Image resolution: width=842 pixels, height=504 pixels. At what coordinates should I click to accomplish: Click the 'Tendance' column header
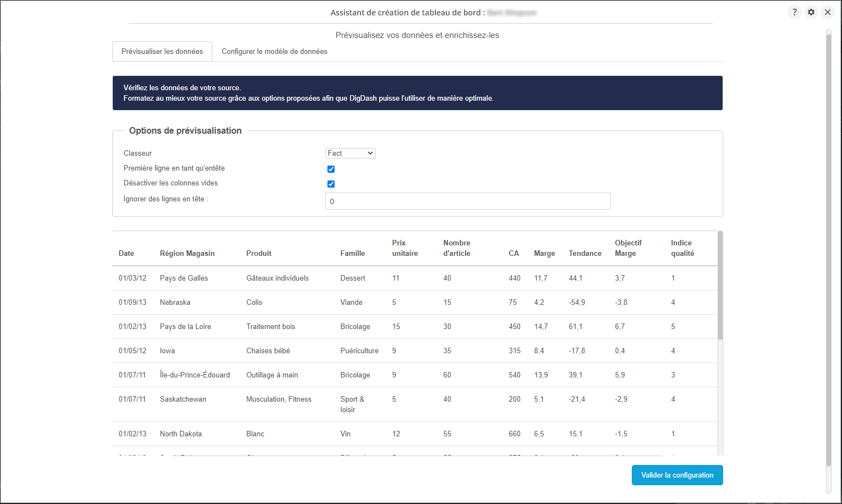point(585,253)
